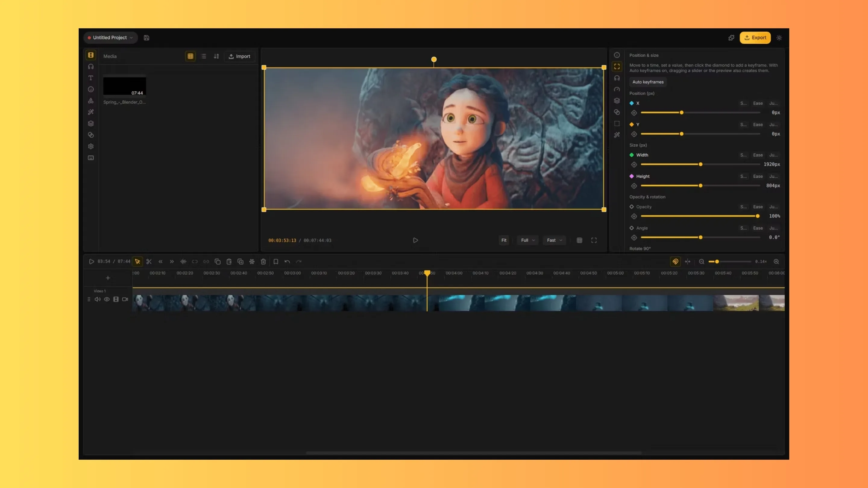
Task: Click the split-at-playhead icon beside the magnet
Action: tap(687, 261)
